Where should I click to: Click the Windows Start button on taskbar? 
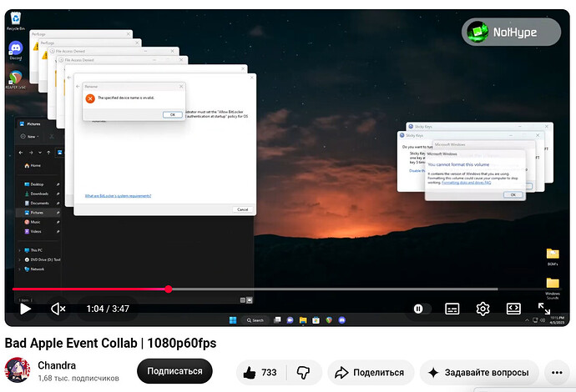click(233, 320)
